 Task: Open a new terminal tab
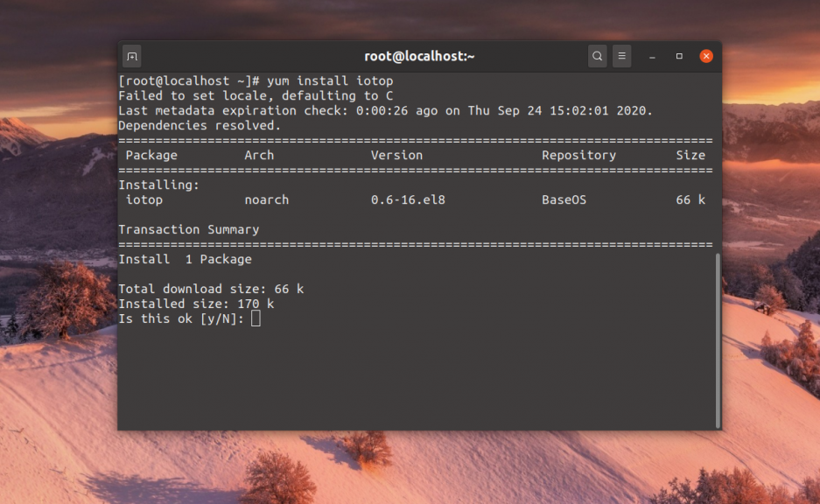pyautogui.click(x=131, y=56)
